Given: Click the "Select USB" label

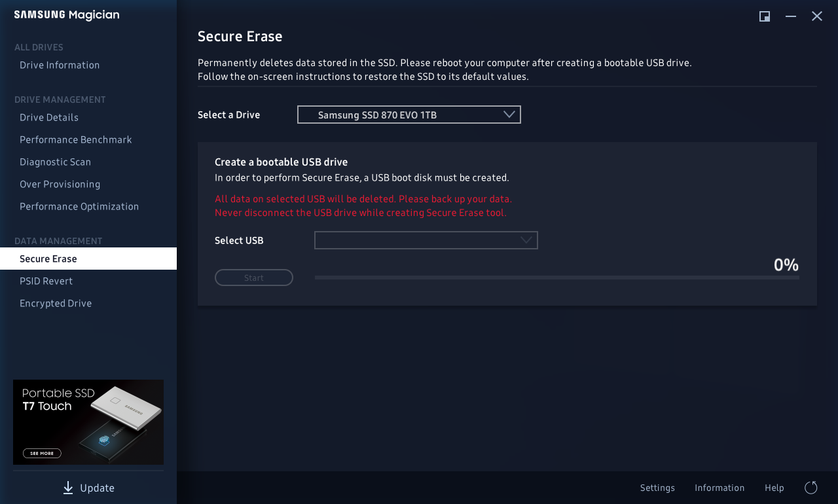Looking at the screenshot, I should tap(239, 240).
